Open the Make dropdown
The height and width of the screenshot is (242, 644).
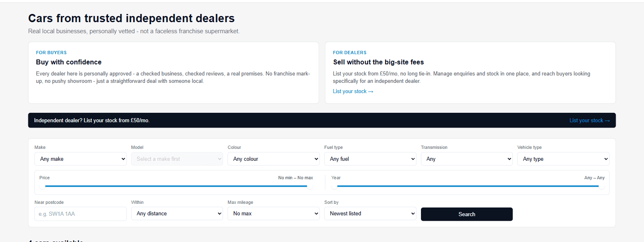(80, 159)
